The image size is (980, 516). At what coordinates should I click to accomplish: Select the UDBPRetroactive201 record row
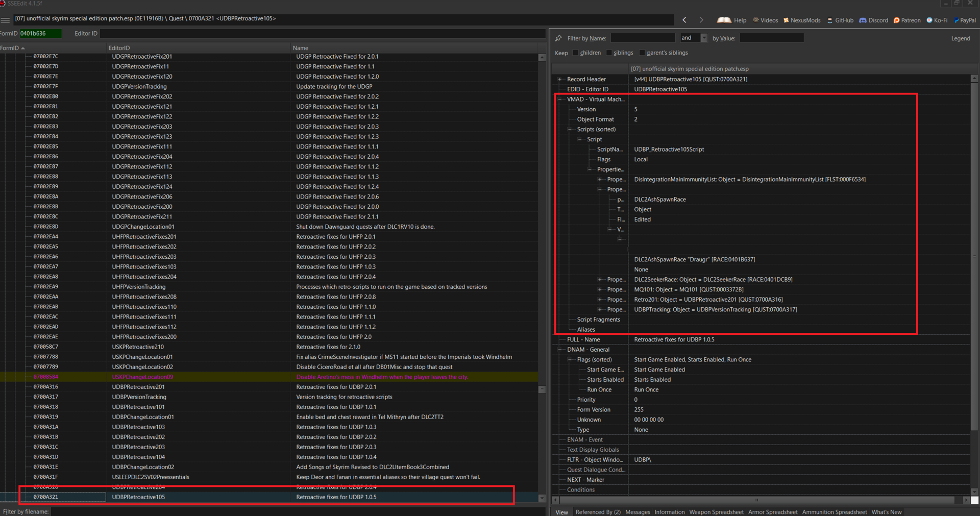click(x=271, y=387)
